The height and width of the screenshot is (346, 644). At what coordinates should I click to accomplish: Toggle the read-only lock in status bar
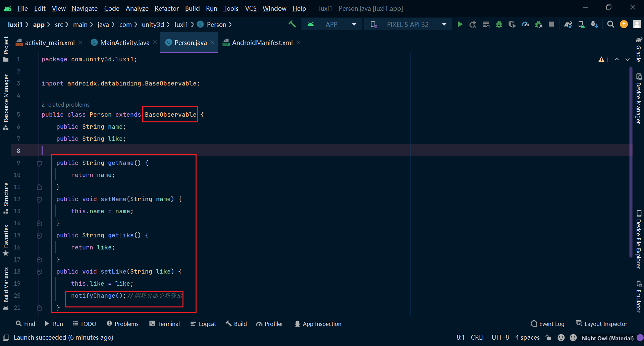548,338
